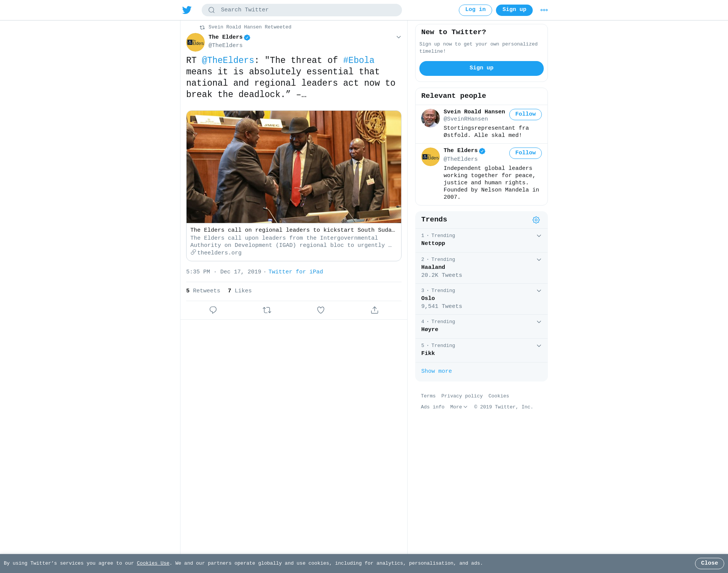Like the tweet with the heart icon
Image resolution: width=728 pixels, height=573 pixels.
321,310
